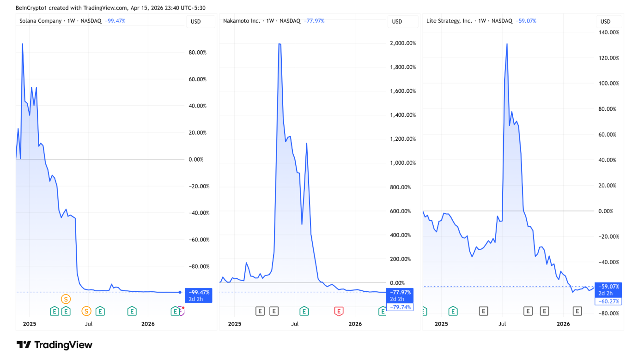Screen dimensions: 644x355
Task: Click the -99.47% price label on Solana axis
Action: point(199,292)
